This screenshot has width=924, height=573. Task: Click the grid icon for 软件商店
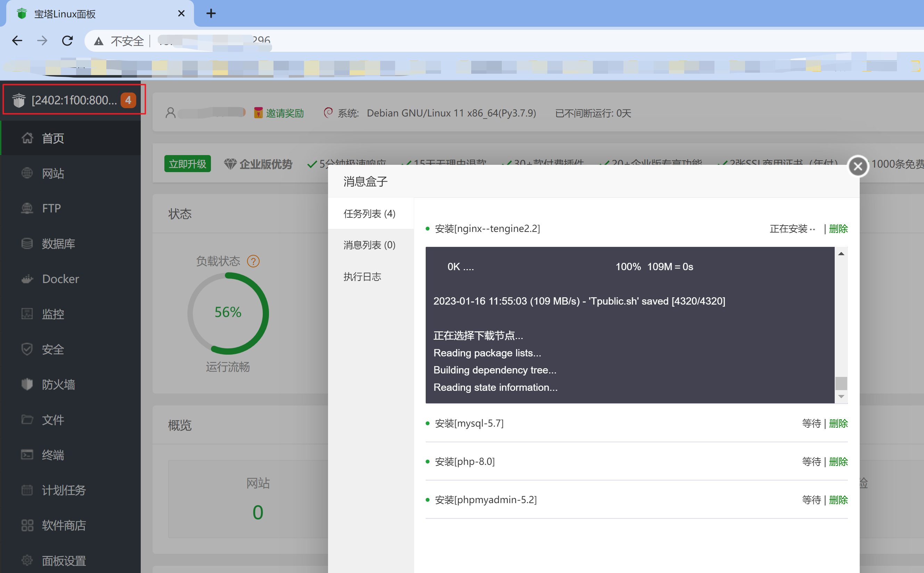pyautogui.click(x=27, y=525)
